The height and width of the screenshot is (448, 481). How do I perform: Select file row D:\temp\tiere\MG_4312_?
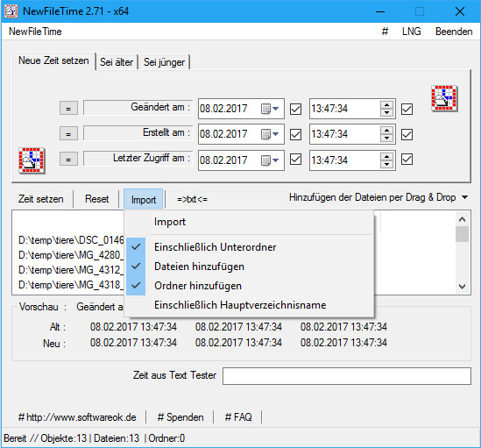click(x=71, y=270)
